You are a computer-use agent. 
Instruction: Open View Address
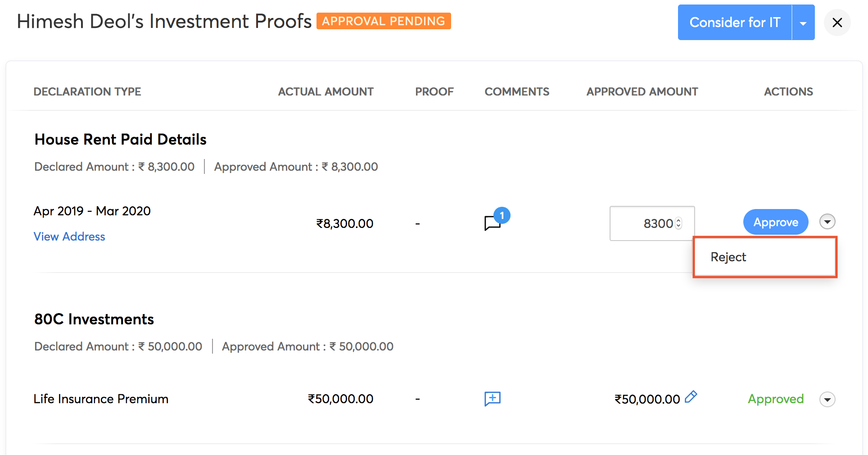pyautogui.click(x=69, y=236)
